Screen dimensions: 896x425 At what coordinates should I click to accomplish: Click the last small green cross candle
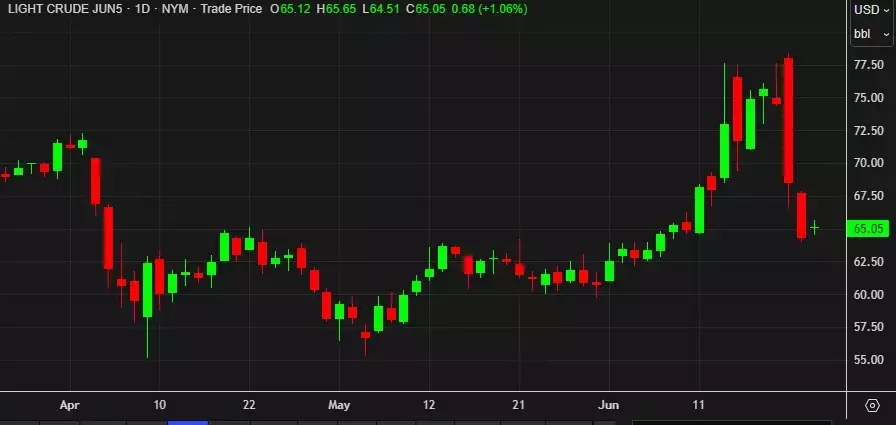click(814, 227)
